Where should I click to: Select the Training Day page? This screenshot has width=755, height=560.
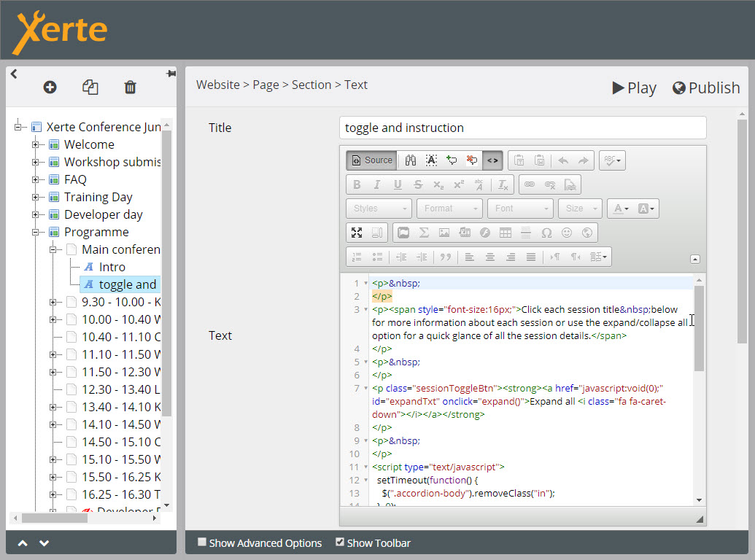tap(98, 198)
